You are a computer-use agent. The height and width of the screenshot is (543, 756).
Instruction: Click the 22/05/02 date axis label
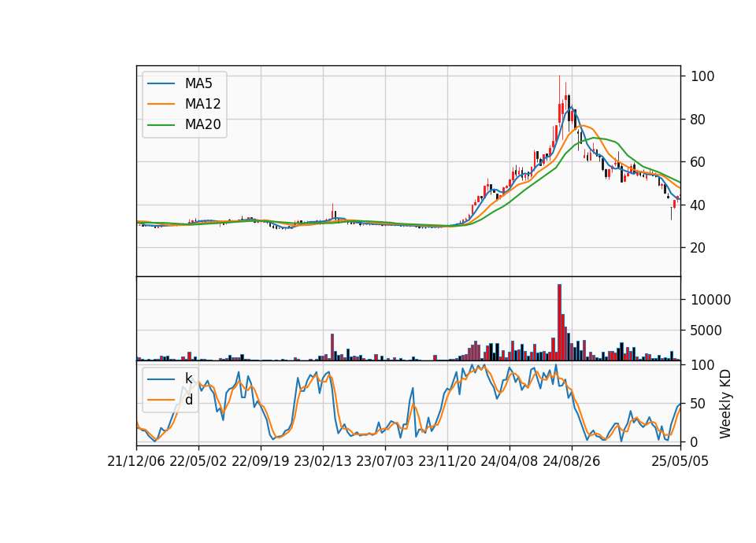click(198, 461)
